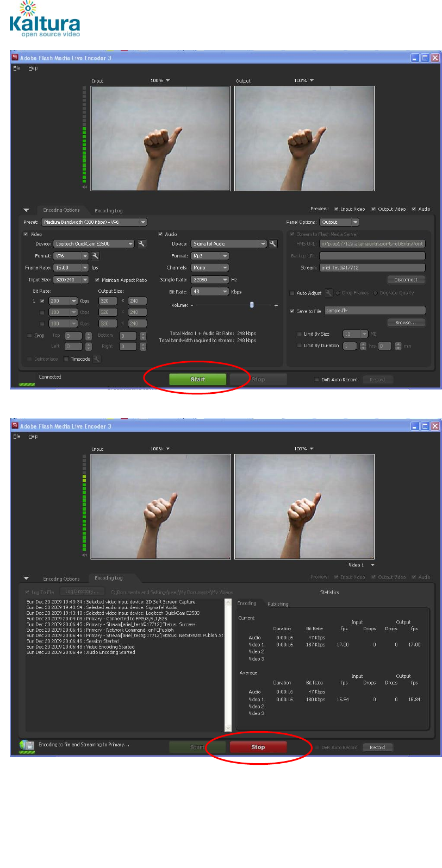This screenshot has width=442, height=868.
Task: Click the Log Directory button
Action: pos(82,592)
